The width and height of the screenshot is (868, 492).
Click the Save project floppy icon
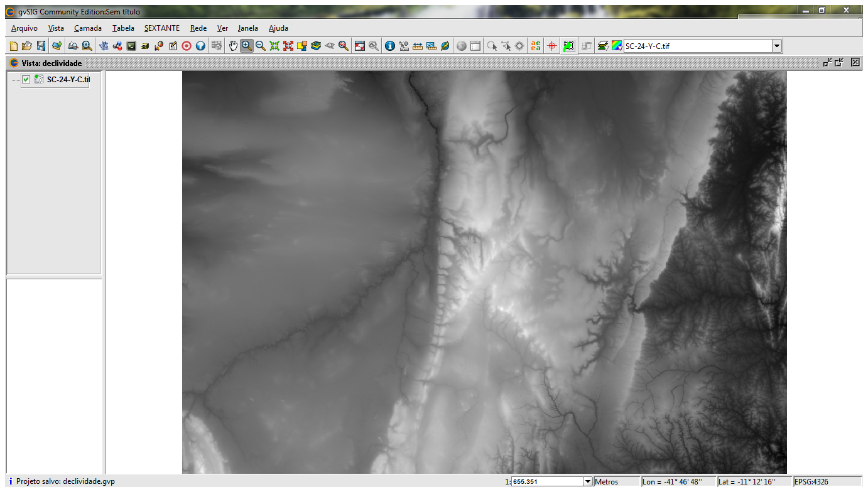tap(41, 46)
